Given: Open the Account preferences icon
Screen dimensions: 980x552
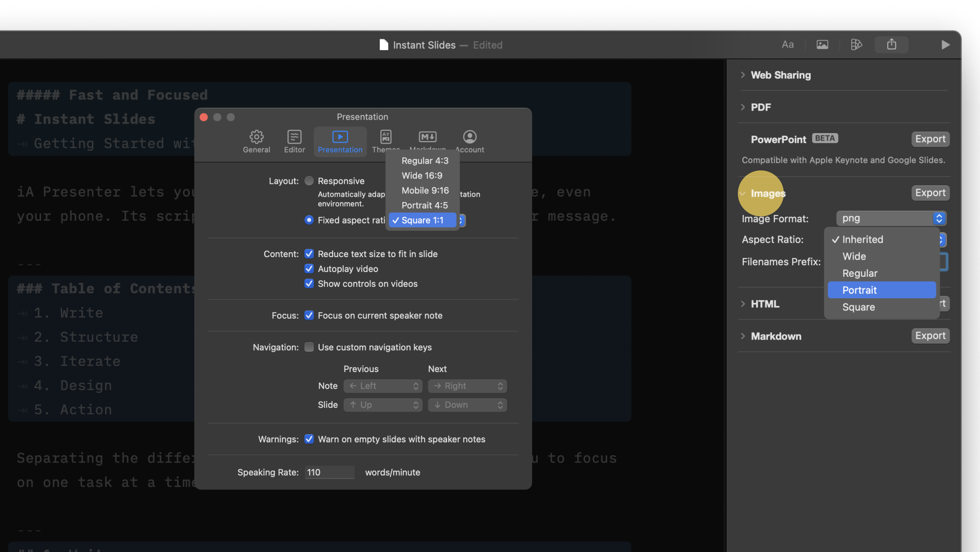Looking at the screenshot, I should pos(469,137).
